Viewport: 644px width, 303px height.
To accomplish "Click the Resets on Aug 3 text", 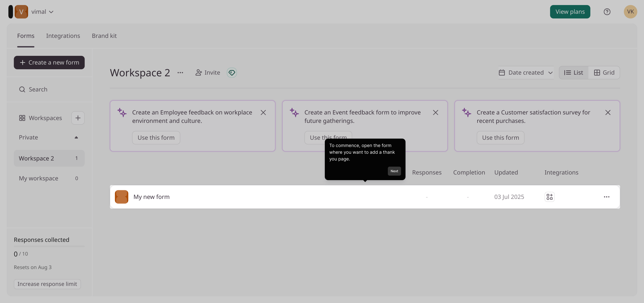I will click(x=33, y=267).
